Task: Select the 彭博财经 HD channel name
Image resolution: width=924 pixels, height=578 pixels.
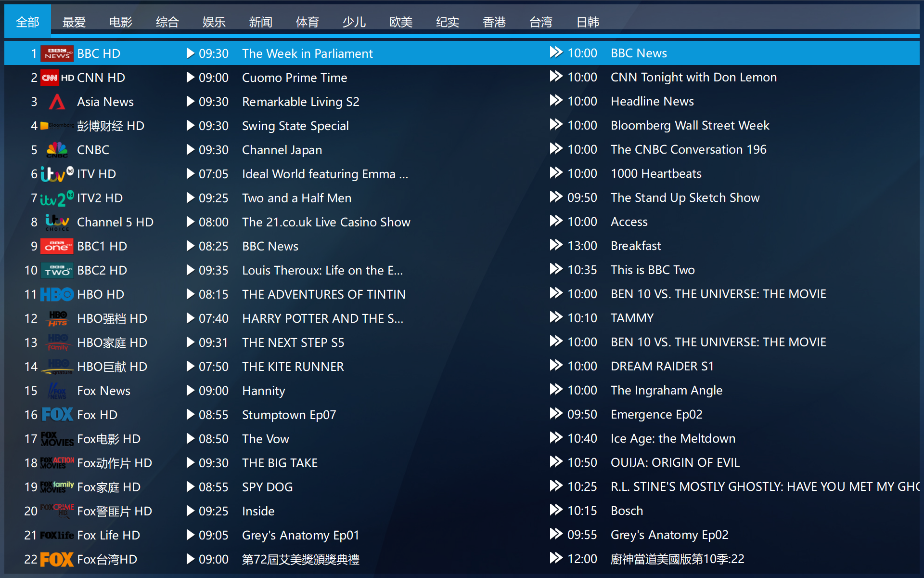Action: (x=111, y=126)
